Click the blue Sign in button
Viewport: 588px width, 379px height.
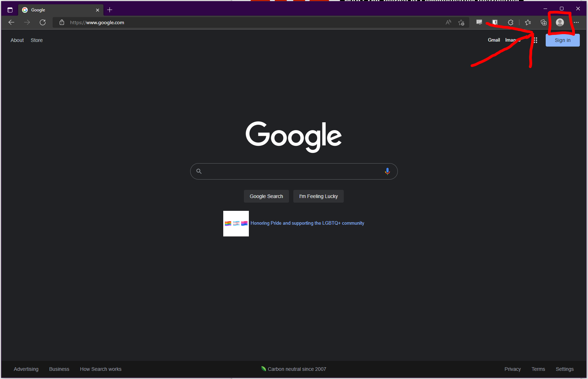point(563,40)
